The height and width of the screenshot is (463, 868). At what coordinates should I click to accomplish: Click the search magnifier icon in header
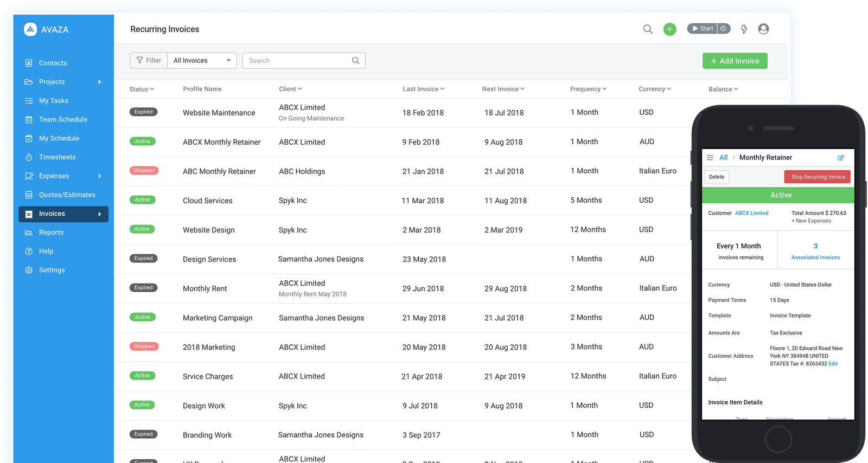648,29
